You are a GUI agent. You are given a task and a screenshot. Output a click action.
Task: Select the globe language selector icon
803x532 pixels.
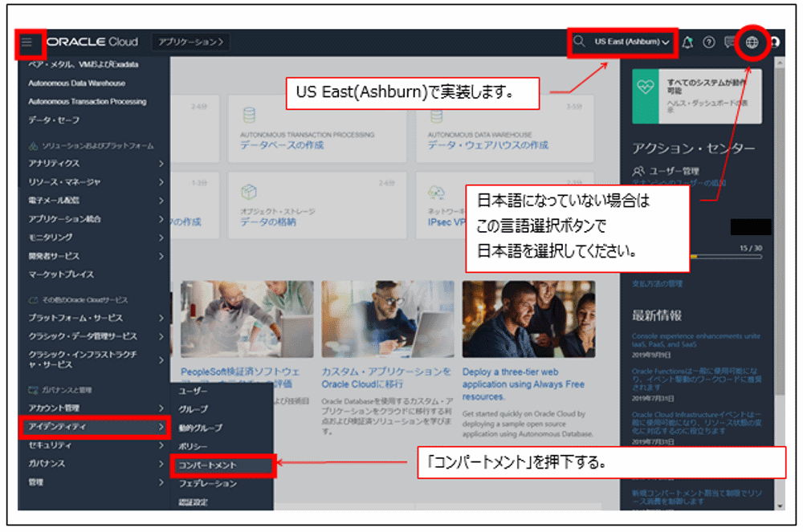point(753,41)
